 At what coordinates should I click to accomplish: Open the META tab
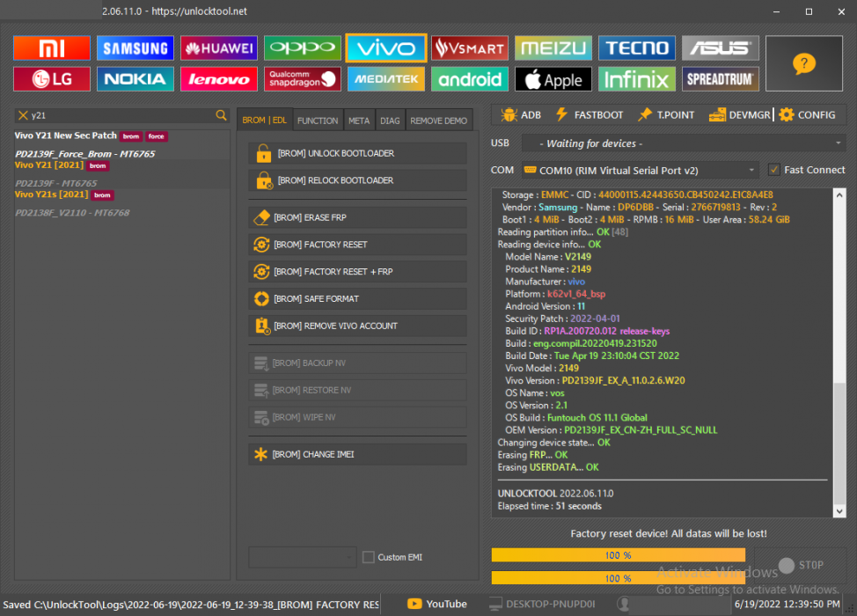coord(359,121)
